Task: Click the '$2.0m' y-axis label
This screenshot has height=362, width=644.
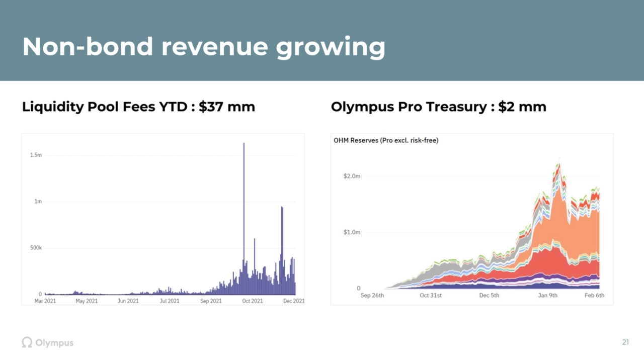Action: 352,176
